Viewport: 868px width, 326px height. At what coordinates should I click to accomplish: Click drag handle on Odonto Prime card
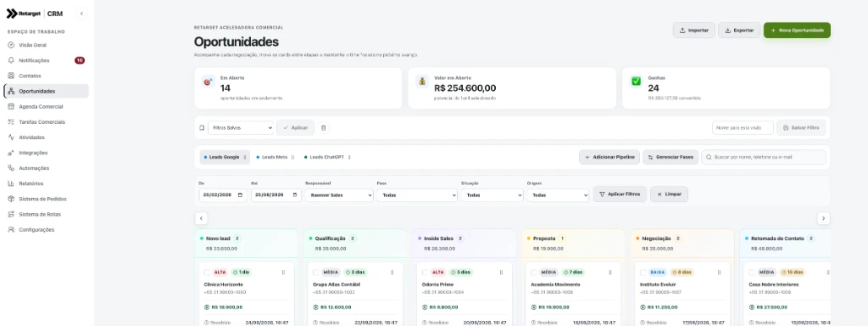click(501, 273)
